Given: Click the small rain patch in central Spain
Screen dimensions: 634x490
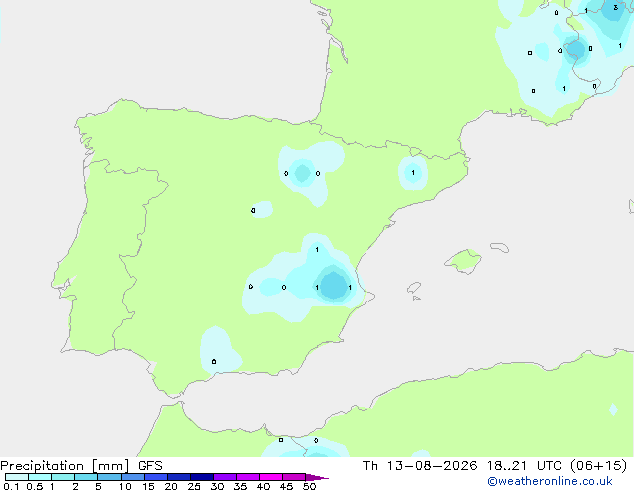Looking at the screenshot, I should [262, 209].
